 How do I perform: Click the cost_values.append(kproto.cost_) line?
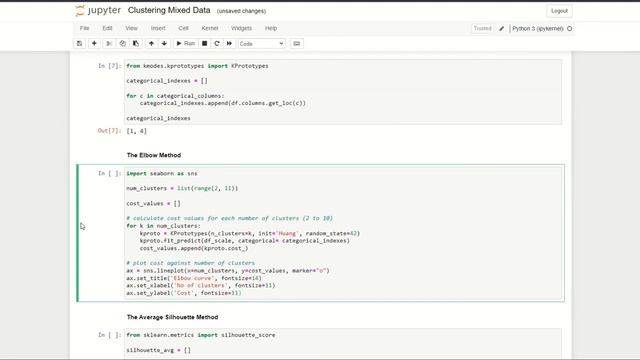click(x=194, y=248)
